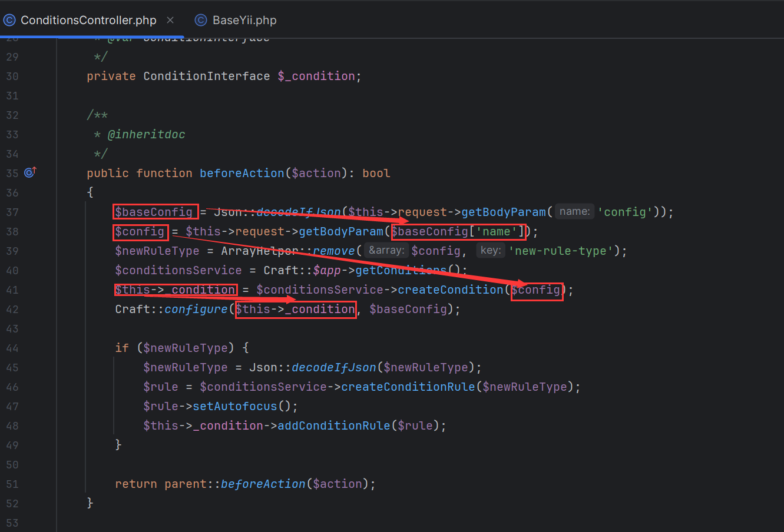The width and height of the screenshot is (784, 532).
Task: Click line number 51 in the gutter
Action: point(12,484)
